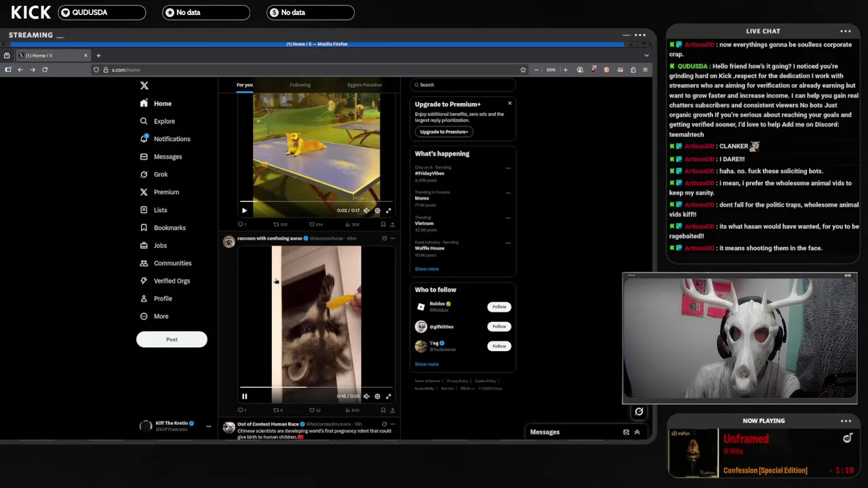Image resolution: width=868 pixels, height=488 pixels.
Task: Open the Waffle House trend
Action: click(x=463, y=248)
